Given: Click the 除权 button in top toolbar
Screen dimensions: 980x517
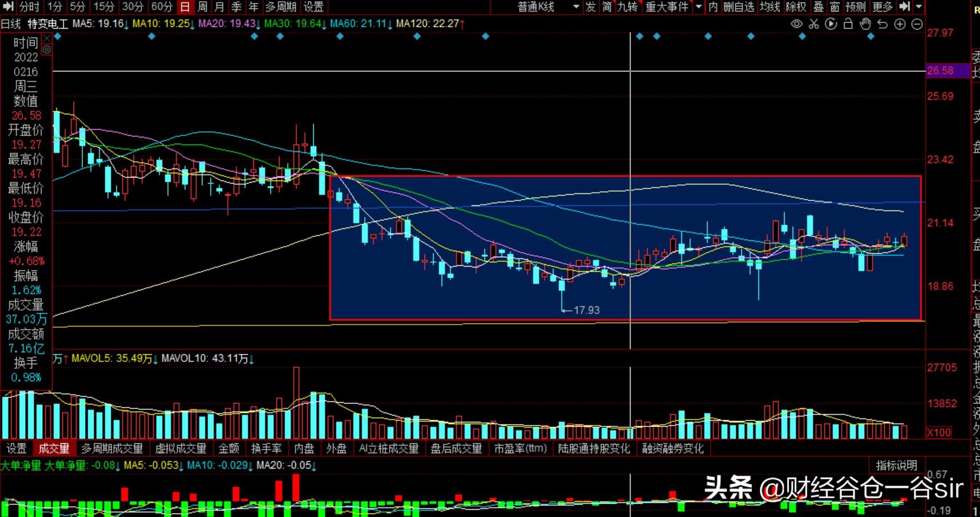Looking at the screenshot, I should click(796, 7).
